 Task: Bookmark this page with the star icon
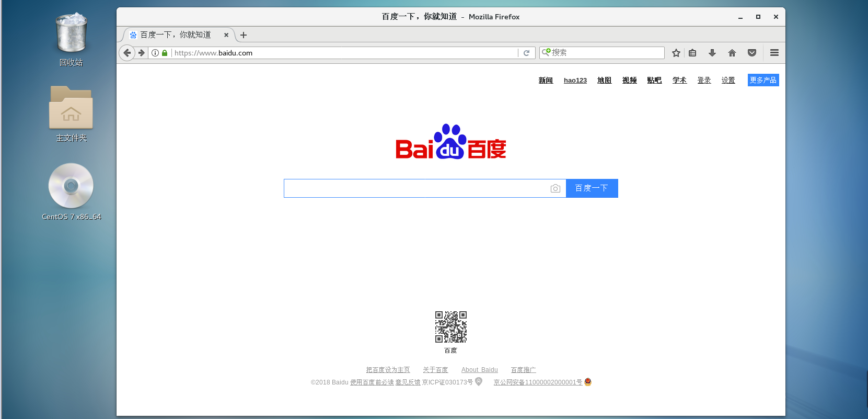click(676, 53)
